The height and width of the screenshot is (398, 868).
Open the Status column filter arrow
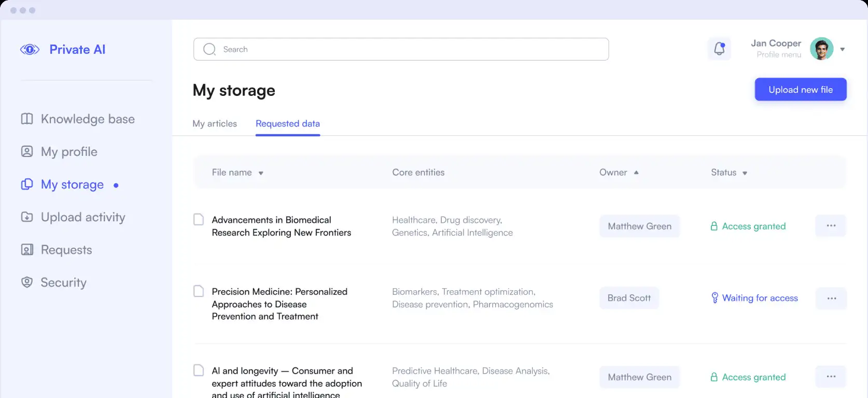(x=745, y=173)
